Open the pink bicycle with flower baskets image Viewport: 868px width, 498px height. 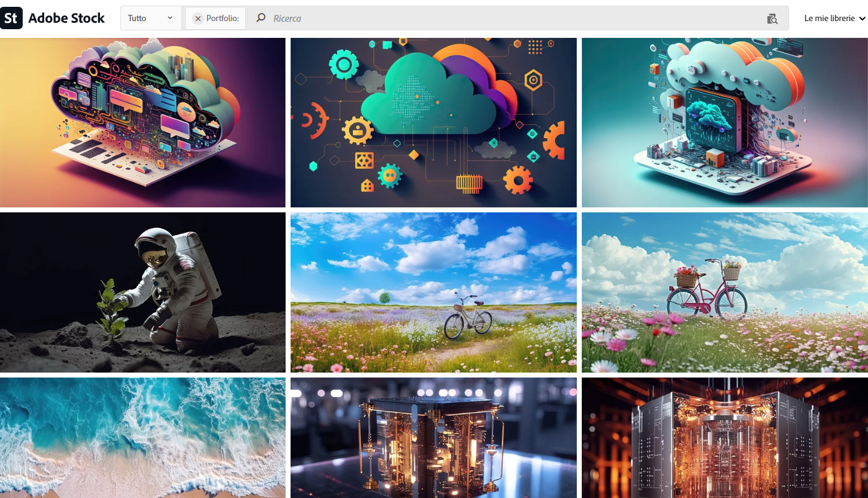tap(725, 292)
